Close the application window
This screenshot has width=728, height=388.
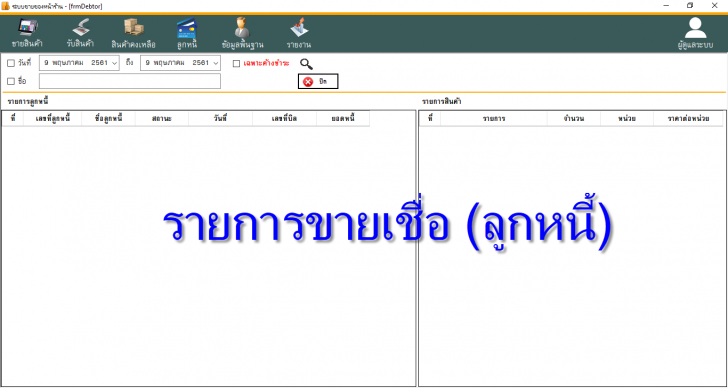click(x=714, y=6)
